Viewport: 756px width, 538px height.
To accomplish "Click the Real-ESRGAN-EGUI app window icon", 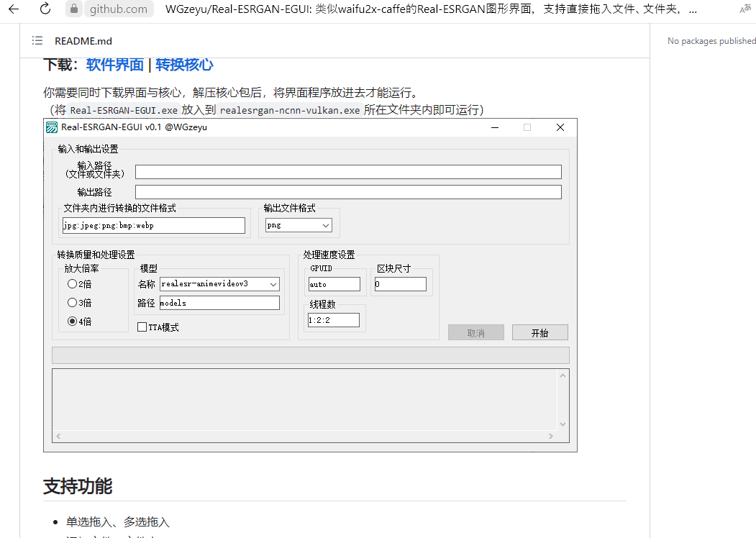I will click(52, 127).
